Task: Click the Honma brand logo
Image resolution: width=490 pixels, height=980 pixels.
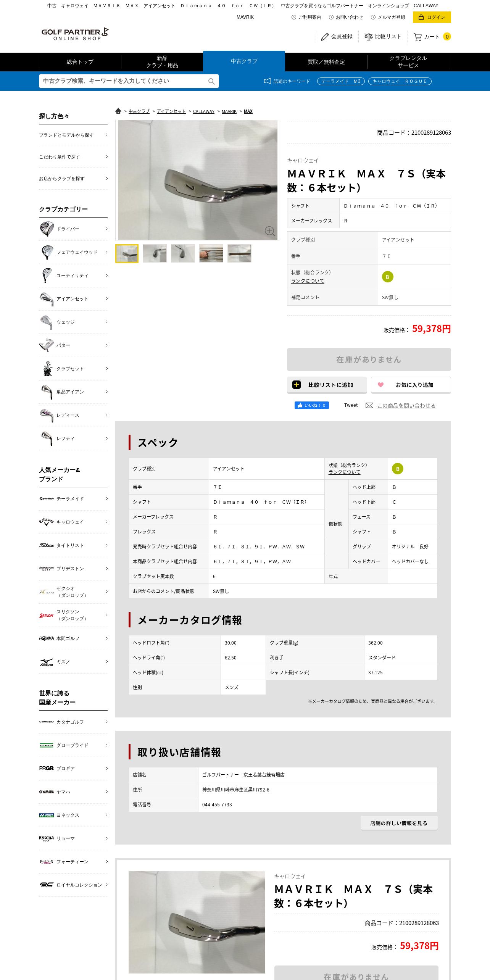Action: [47, 638]
